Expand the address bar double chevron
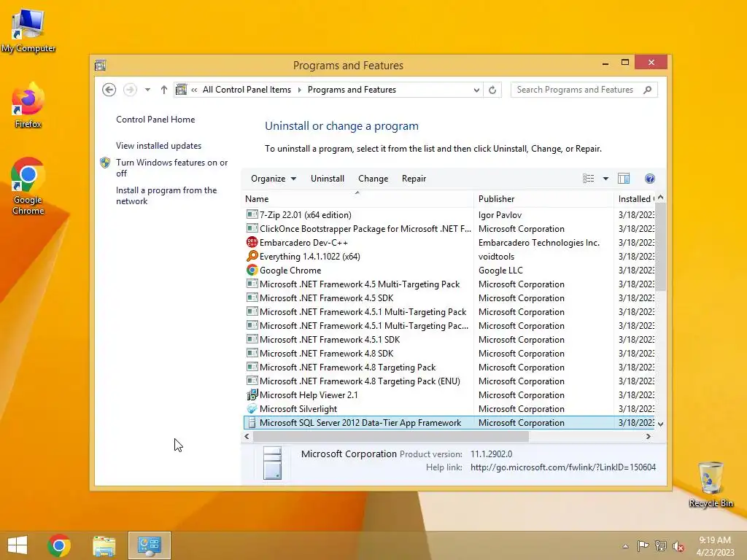 (194, 90)
